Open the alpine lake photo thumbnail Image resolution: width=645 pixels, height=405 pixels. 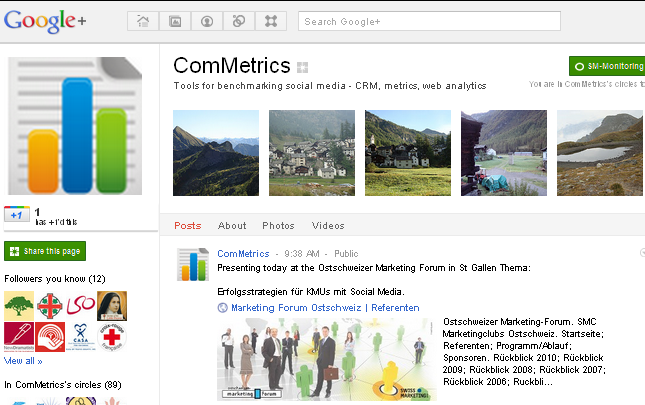600,153
